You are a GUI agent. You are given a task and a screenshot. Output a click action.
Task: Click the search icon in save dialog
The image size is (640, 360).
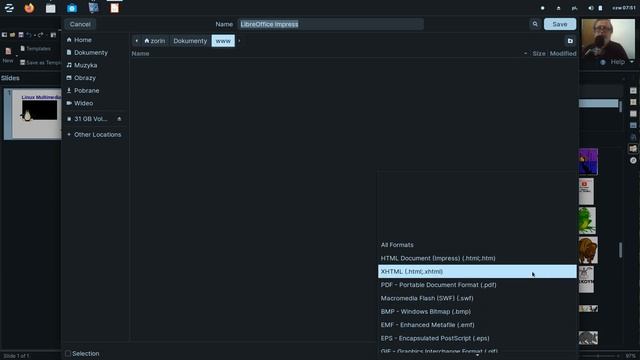coord(535,24)
